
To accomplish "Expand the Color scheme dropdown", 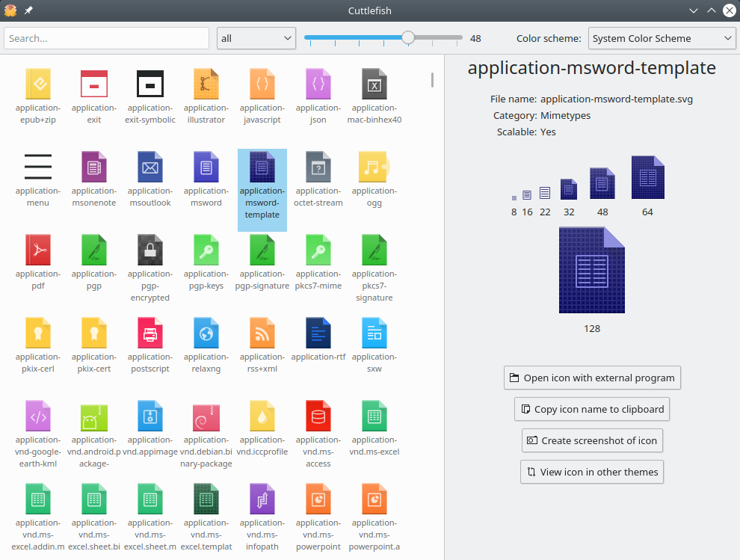I will 662,38.
